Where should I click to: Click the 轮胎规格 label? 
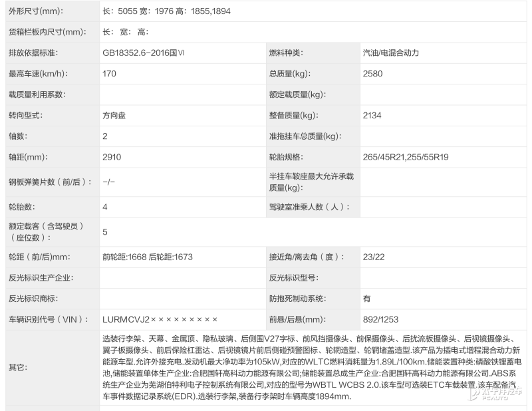point(286,157)
